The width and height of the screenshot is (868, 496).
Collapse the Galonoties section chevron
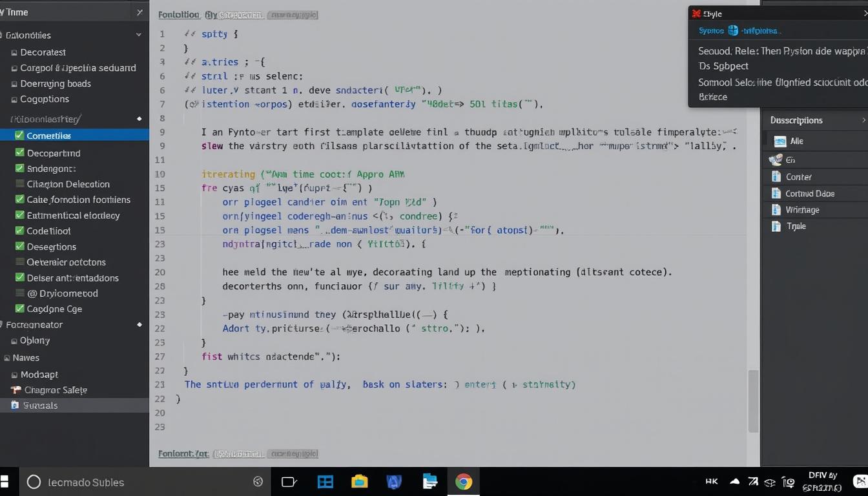click(x=138, y=35)
